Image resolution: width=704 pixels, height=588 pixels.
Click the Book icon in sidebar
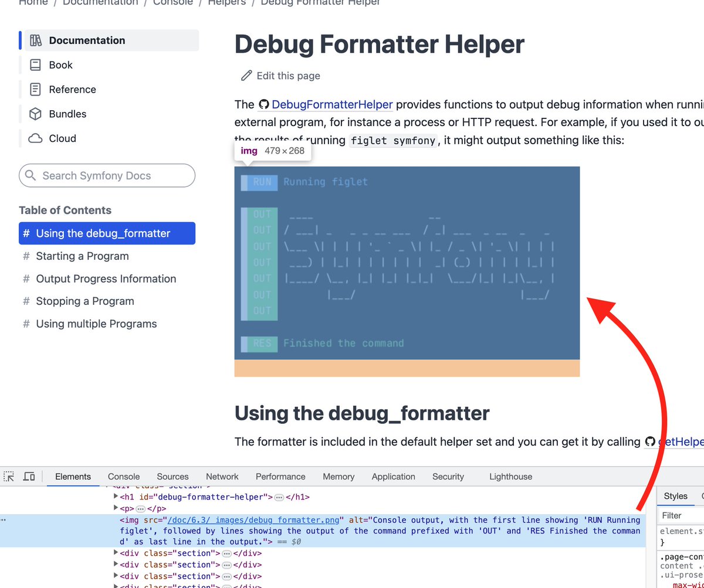coord(36,65)
